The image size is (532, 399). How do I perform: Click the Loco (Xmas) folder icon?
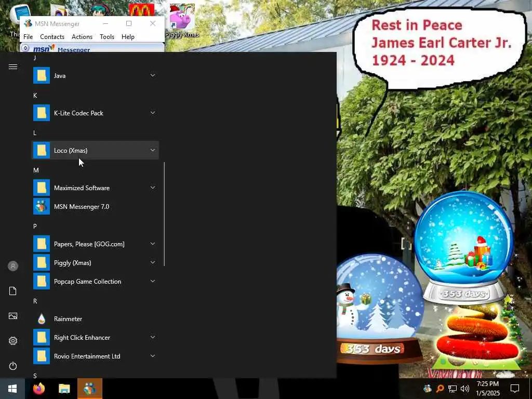[42, 150]
